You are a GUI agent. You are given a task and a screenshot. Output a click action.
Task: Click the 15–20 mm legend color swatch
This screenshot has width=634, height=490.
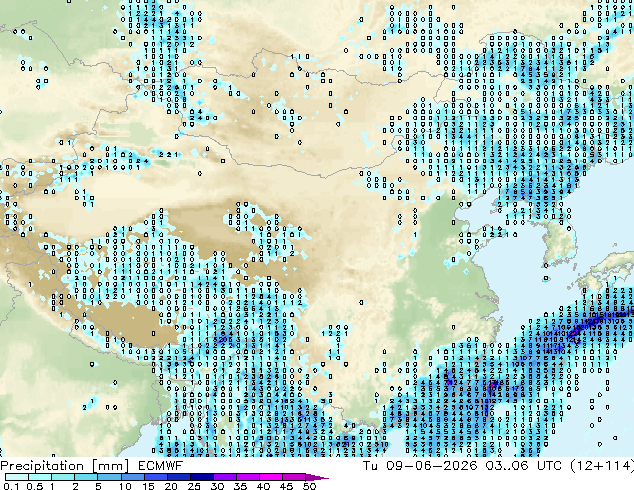pos(156,477)
